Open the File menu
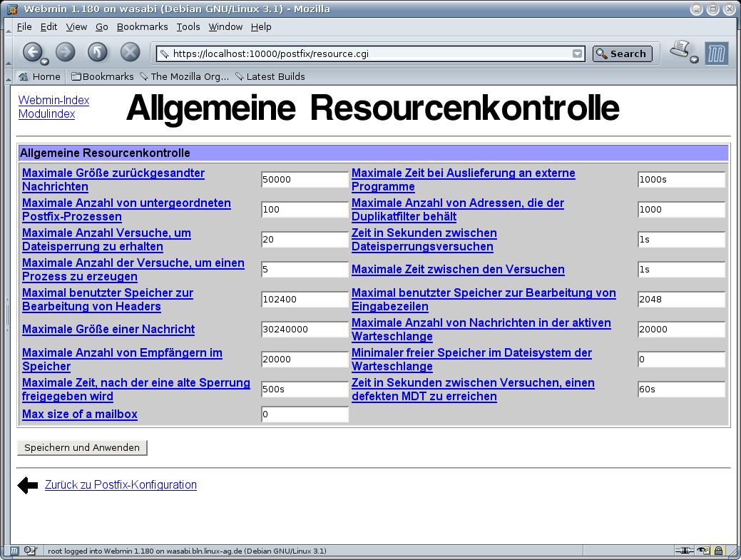Viewport: 741px width, 560px height. coord(24,27)
